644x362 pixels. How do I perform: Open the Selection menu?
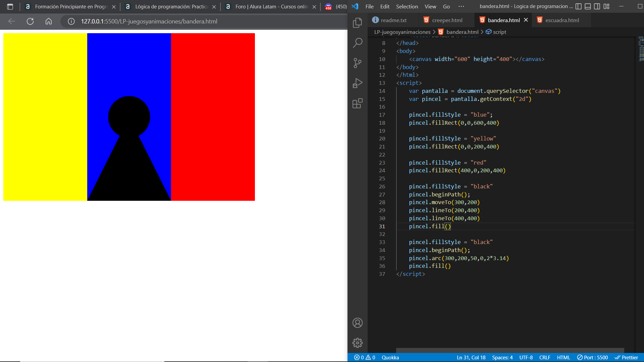click(x=407, y=6)
